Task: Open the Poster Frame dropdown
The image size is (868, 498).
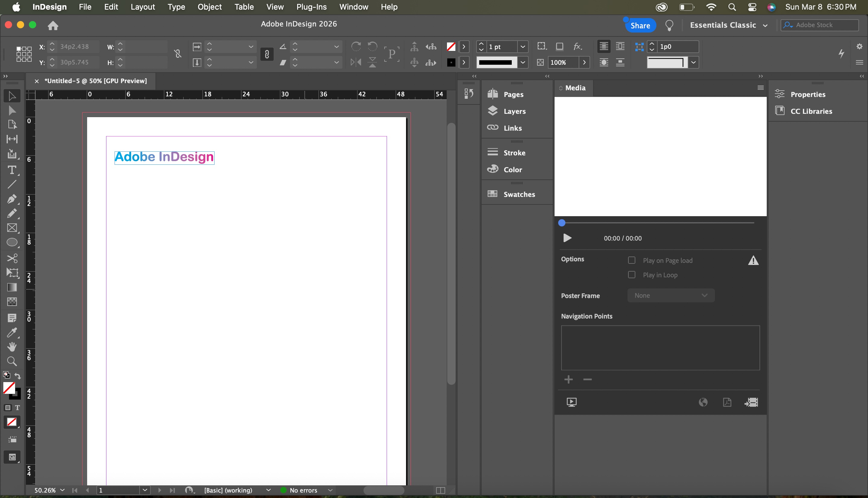Action: [671, 295]
